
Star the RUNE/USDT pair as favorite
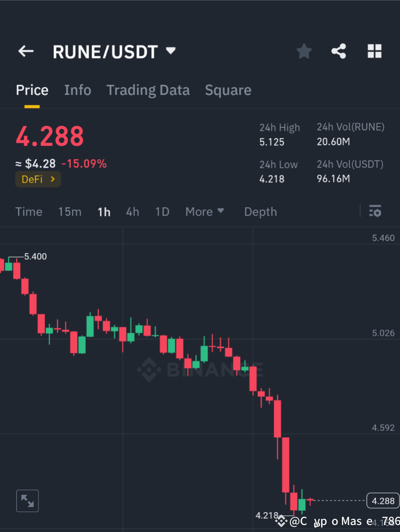(304, 51)
